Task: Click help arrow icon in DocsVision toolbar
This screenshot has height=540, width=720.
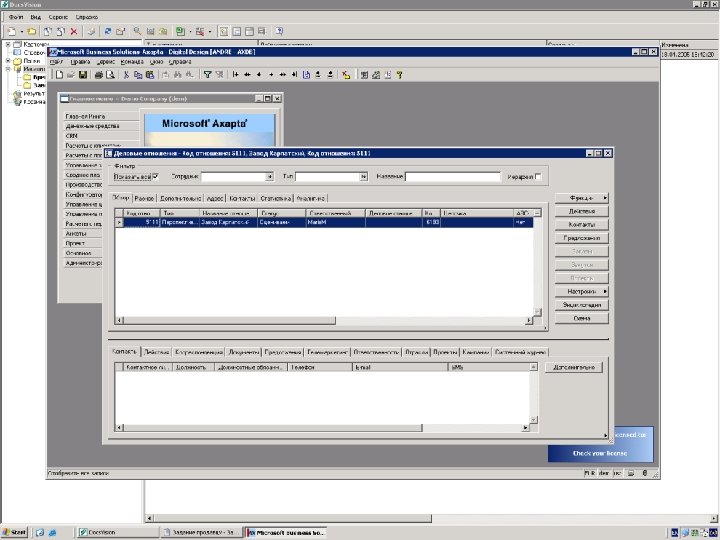Action: coord(279,31)
